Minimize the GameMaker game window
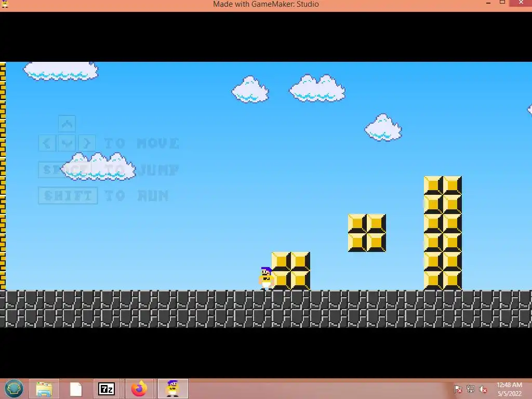The width and height of the screenshot is (532, 399). tap(488, 3)
